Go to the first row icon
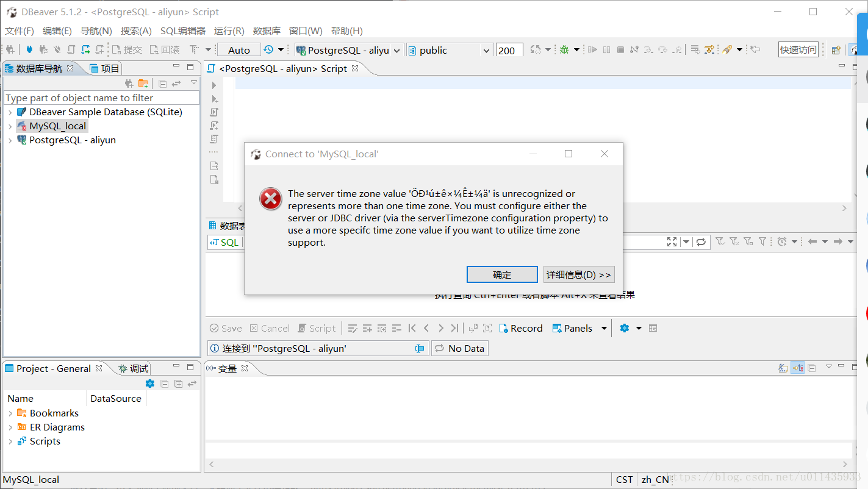The width and height of the screenshot is (868, 489). (x=412, y=328)
